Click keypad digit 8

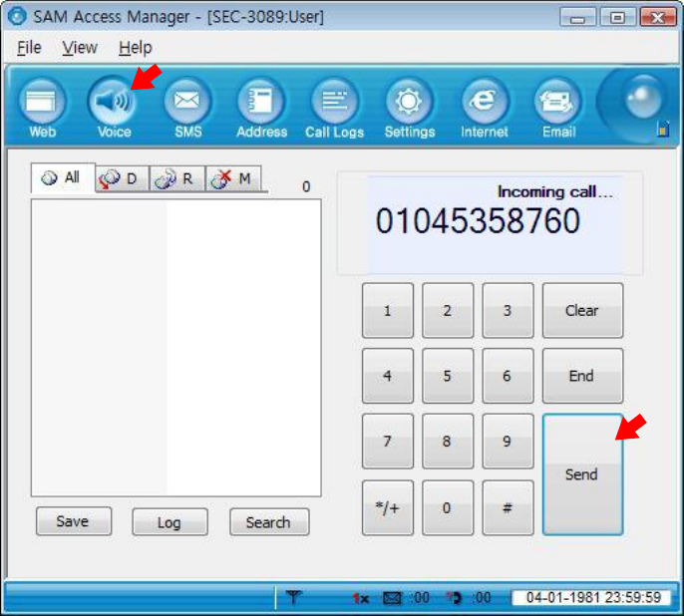tap(448, 442)
